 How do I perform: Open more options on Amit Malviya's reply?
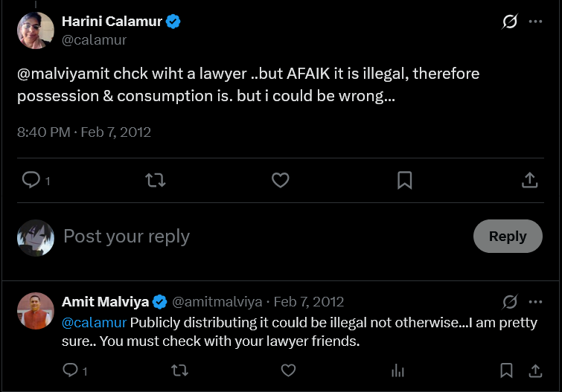(x=535, y=302)
